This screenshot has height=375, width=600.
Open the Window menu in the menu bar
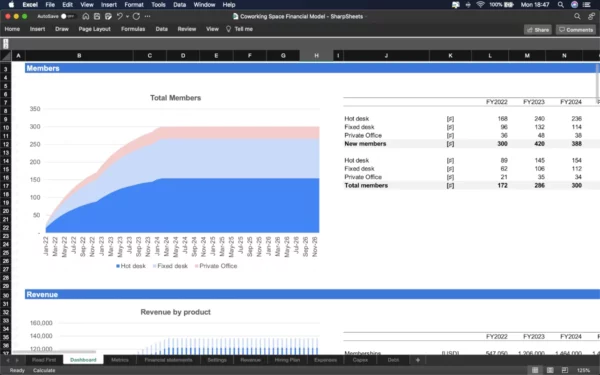click(x=204, y=5)
